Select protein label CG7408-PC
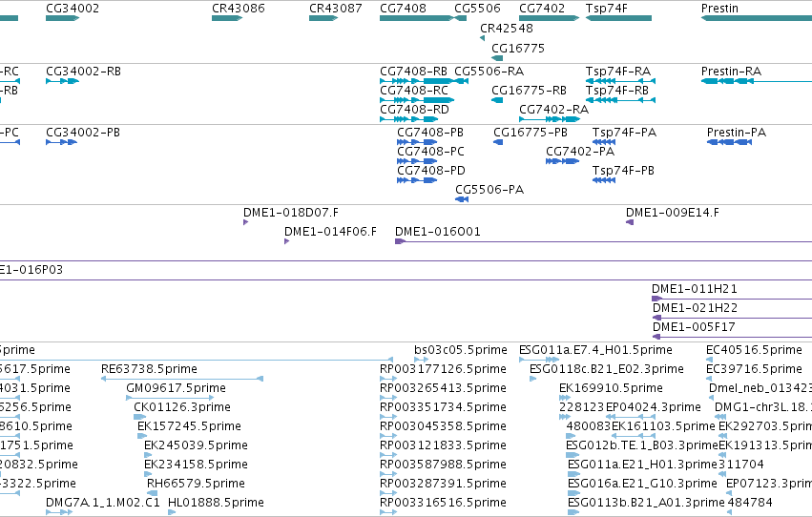The image size is (812, 517). [x=431, y=152]
